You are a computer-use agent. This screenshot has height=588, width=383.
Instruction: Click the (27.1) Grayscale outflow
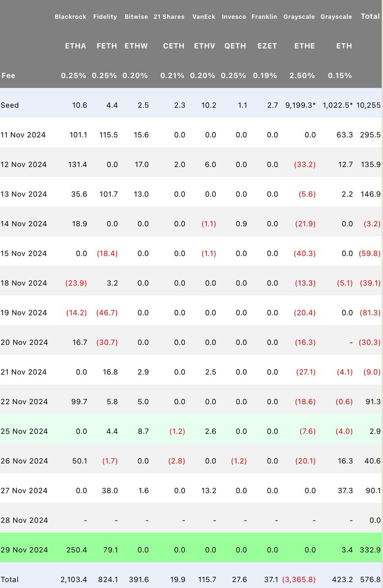(305, 372)
